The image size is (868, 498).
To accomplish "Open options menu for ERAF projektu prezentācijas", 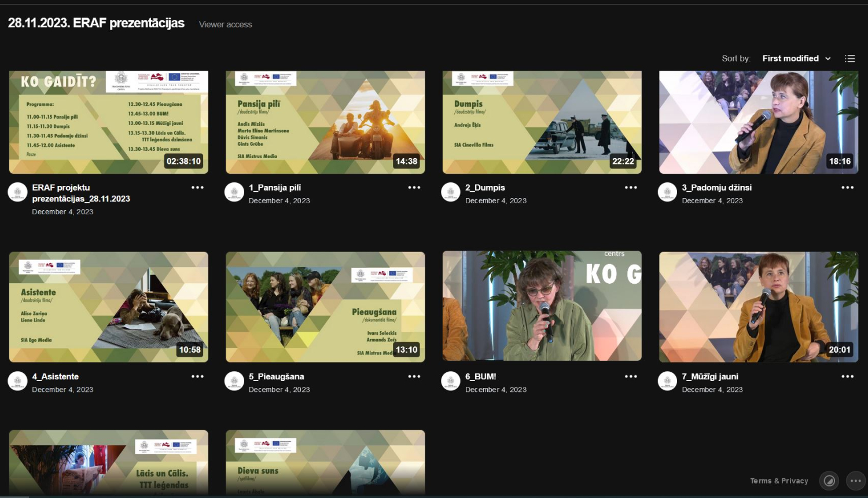I will (197, 188).
